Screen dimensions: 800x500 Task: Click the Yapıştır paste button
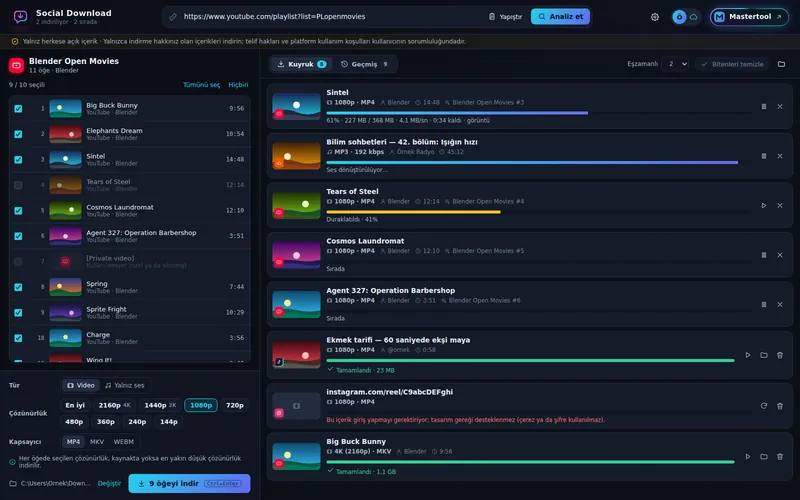505,17
